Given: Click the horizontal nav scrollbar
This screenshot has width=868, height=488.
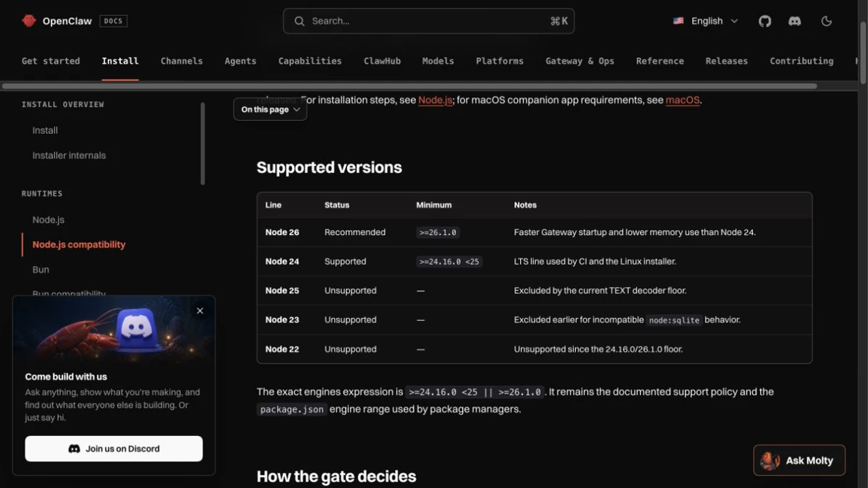Looking at the screenshot, I should 409,86.
